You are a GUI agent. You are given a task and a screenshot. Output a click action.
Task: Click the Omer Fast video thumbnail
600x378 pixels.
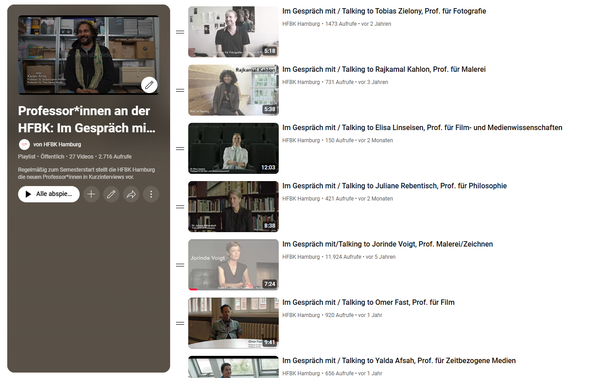pos(233,323)
